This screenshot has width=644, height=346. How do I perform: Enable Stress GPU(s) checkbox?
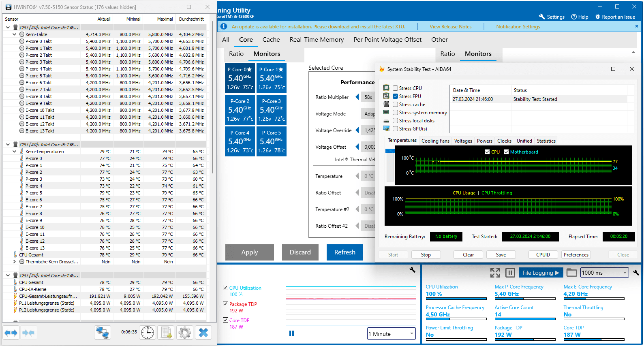pos(395,128)
